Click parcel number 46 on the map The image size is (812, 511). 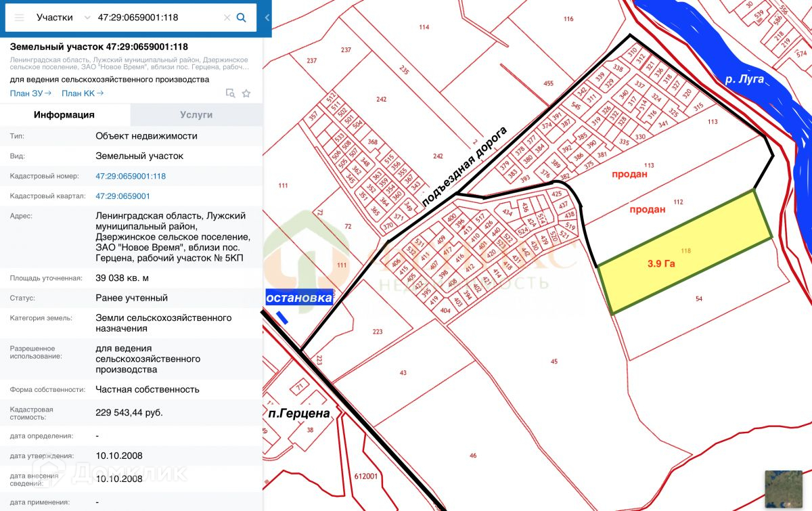click(x=473, y=456)
